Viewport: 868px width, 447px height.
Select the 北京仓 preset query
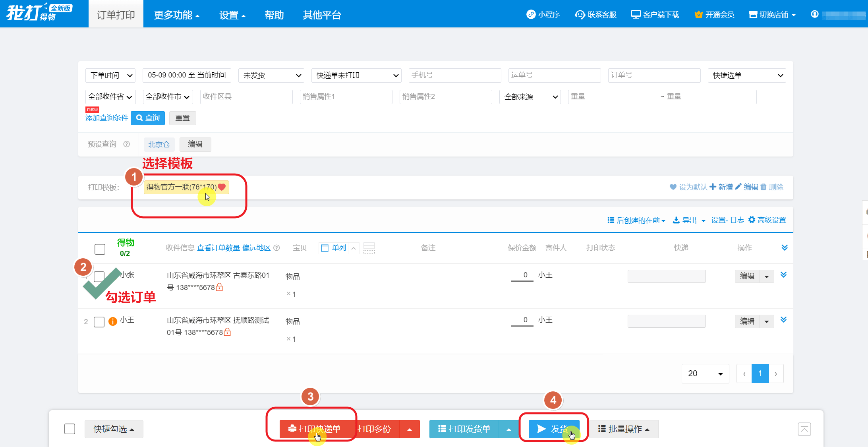[x=159, y=144]
